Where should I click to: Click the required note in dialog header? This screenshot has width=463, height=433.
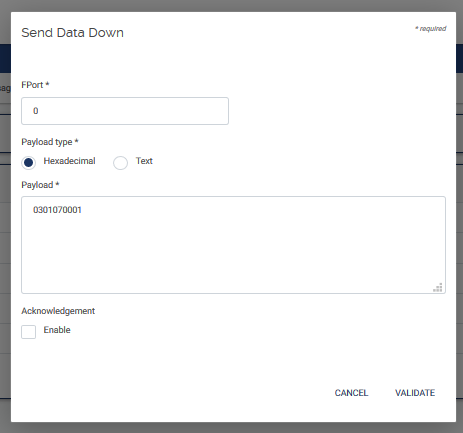click(x=430, y=29)
